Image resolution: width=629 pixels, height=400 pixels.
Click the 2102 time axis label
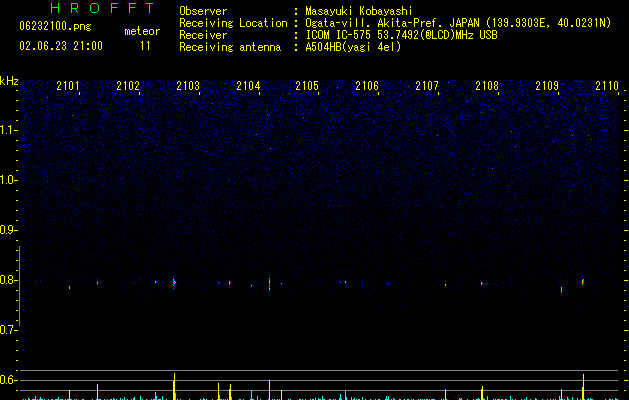128,85
